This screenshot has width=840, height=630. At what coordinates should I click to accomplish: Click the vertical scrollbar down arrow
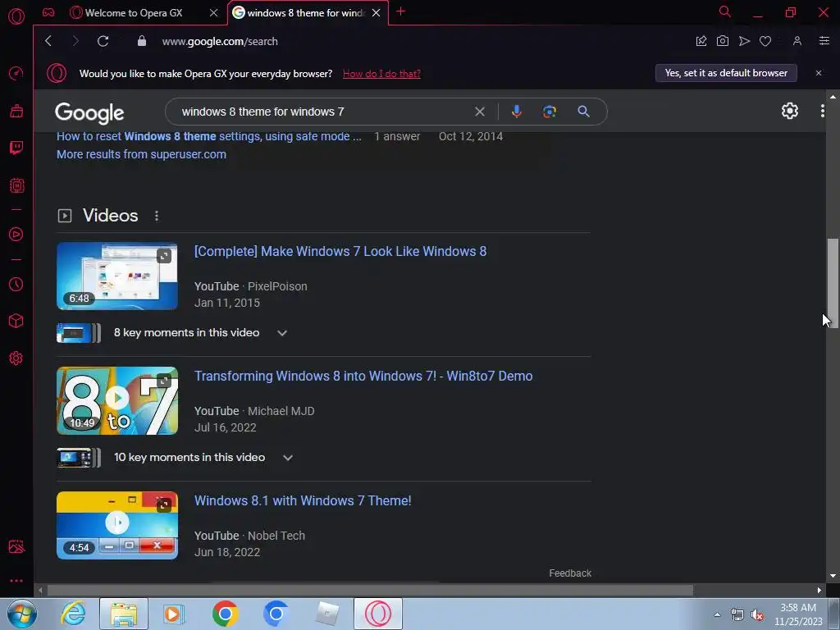point(833,576)
